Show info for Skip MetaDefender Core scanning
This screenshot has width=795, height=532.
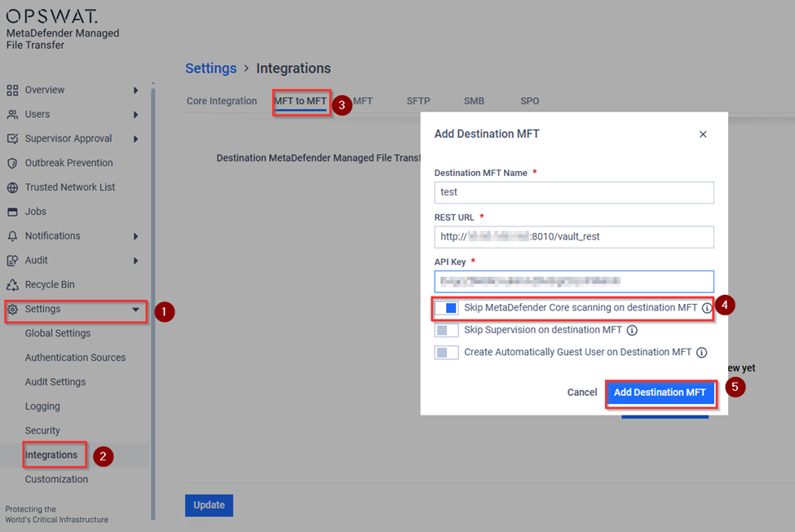707,308
